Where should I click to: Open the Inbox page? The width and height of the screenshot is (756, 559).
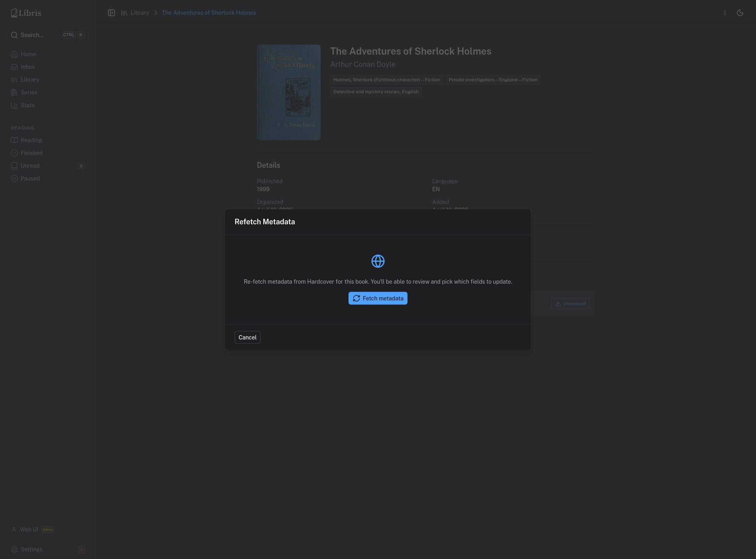pyautogui.click(x=47, y=67)
